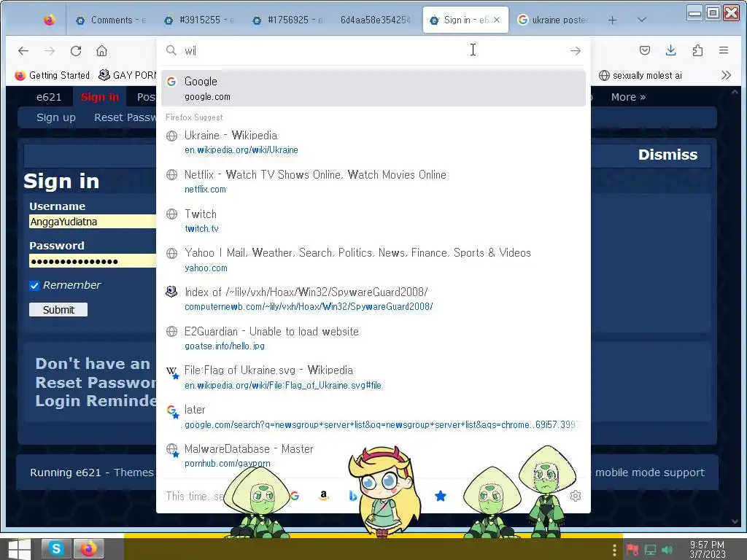747x560 pixels.
Task: Open a new tab with plus button
Action: pyautogui.click(x=612, y=20)
